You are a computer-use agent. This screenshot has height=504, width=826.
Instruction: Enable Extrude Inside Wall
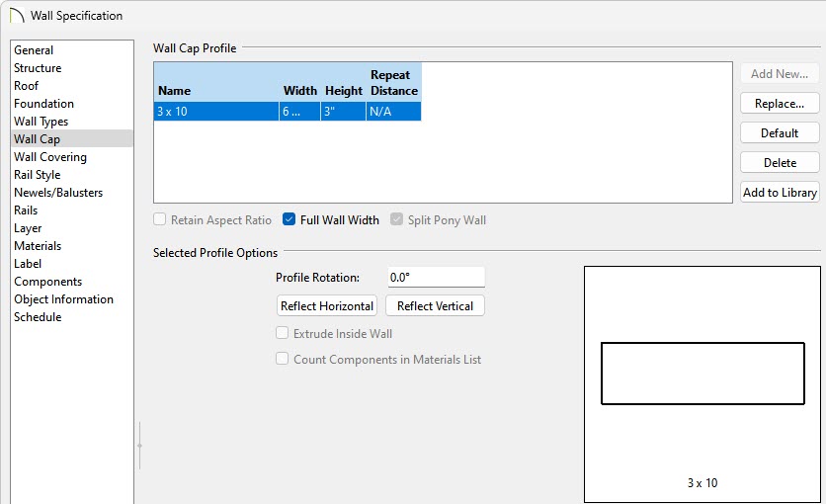[283, 333]
